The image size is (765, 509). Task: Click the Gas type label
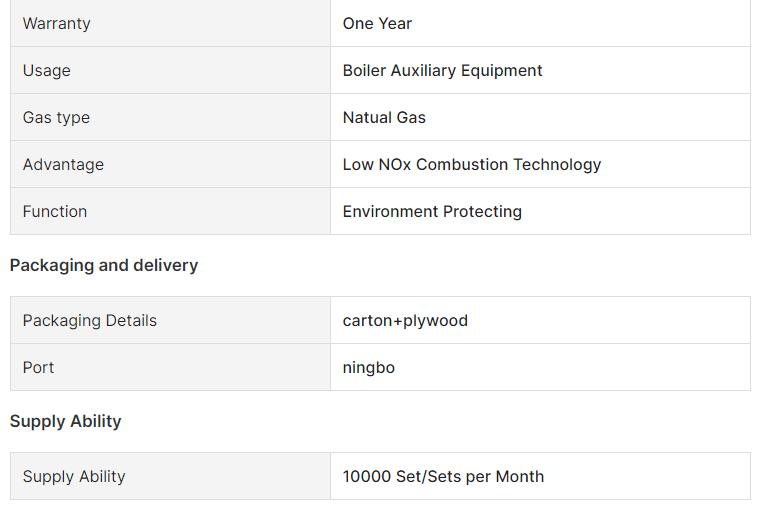pos(56,117)
